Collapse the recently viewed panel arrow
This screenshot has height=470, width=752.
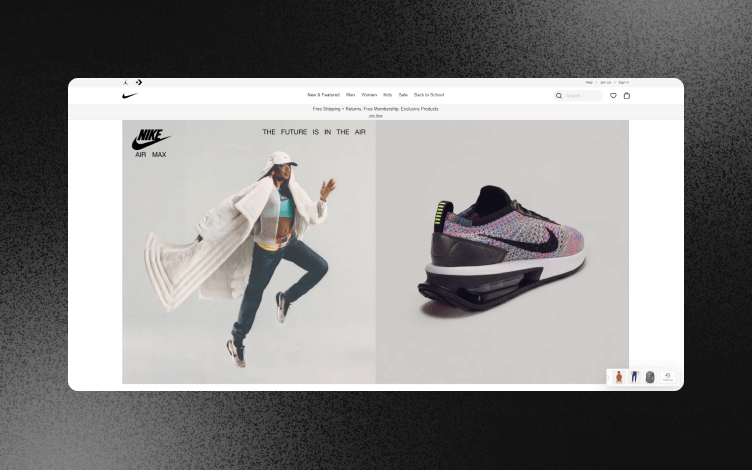[608, 377]
